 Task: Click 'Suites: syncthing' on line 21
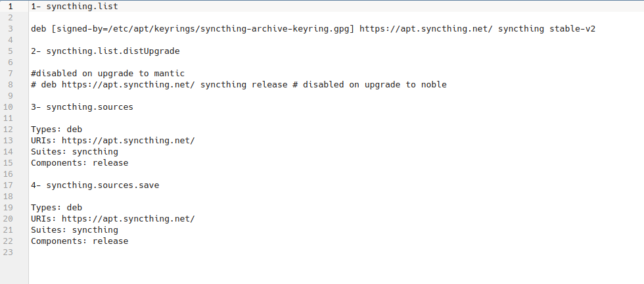click(74, 230)
